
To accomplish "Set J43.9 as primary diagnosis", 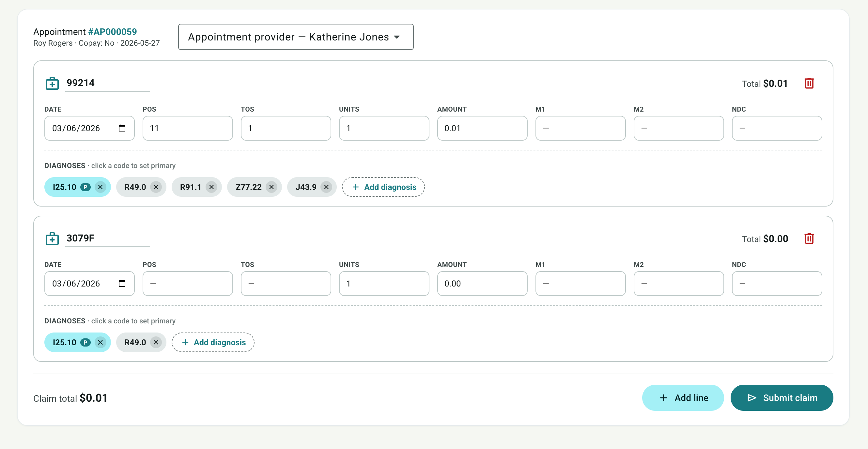I will pos(306,187).
